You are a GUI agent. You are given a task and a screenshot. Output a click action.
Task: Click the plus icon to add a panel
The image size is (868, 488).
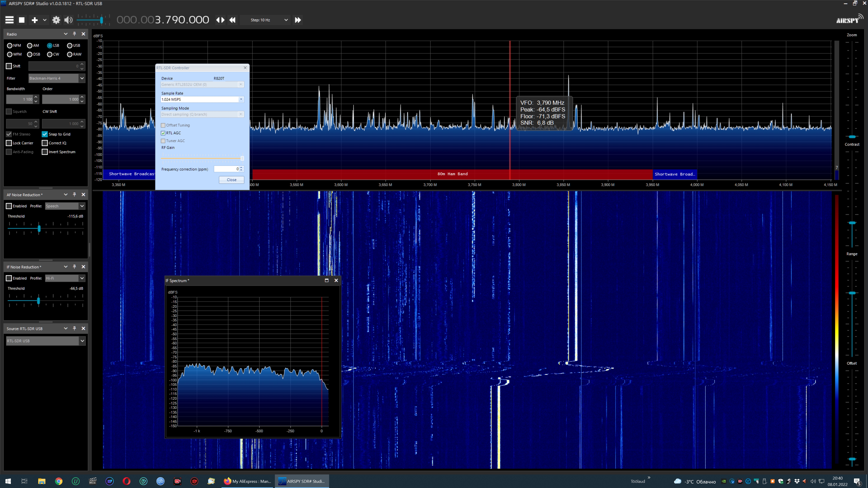(34, 20)
